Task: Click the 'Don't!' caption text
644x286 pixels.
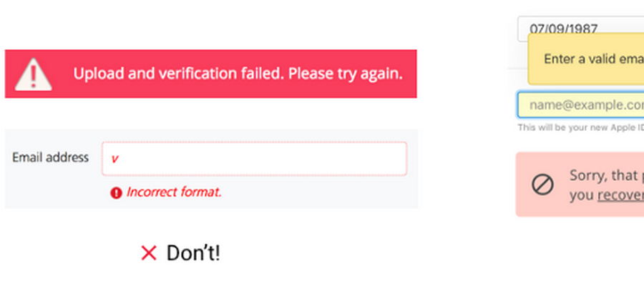Action: point(192,252)
